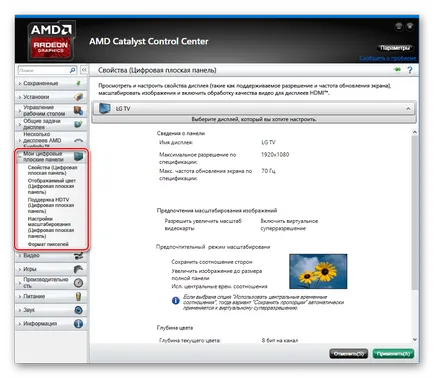Click inside the sidebar search field
This screenshot has height=378, width=434.
tap(43, 70)
